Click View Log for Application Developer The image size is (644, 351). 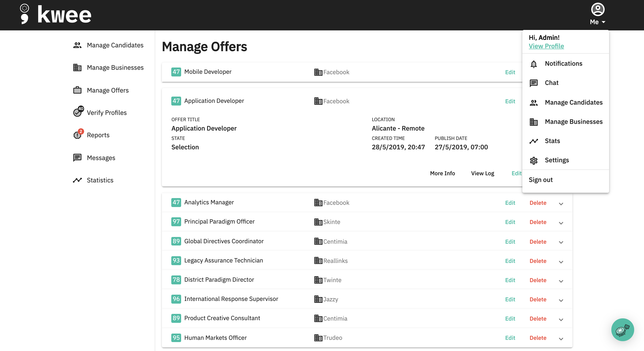(x=483, y=173)
